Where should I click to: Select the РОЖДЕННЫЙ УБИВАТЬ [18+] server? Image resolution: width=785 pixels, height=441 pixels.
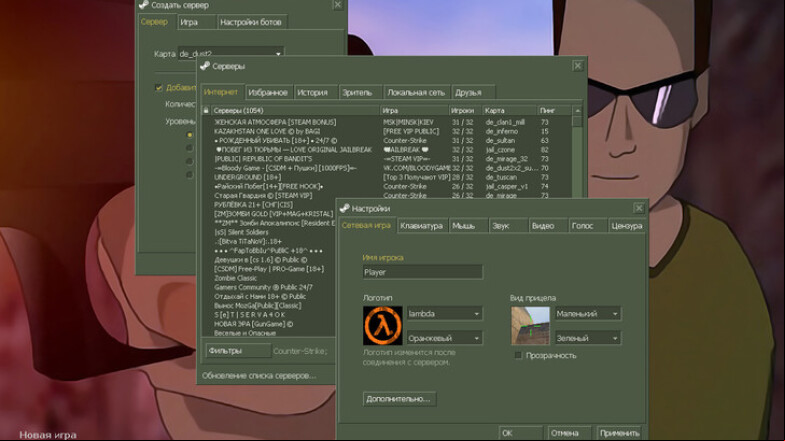coord(386,141)
